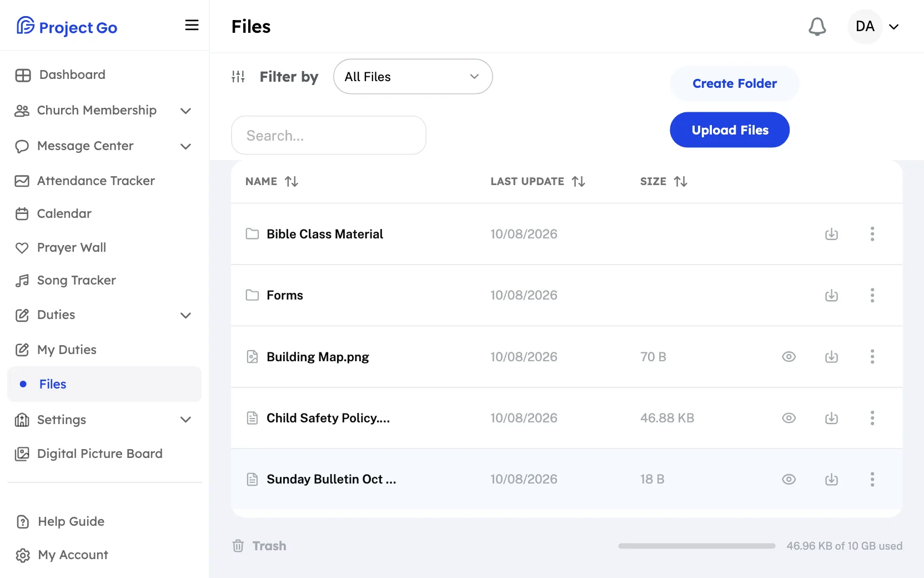
Task: Open more options for Building Map.png
Action: 872,357
